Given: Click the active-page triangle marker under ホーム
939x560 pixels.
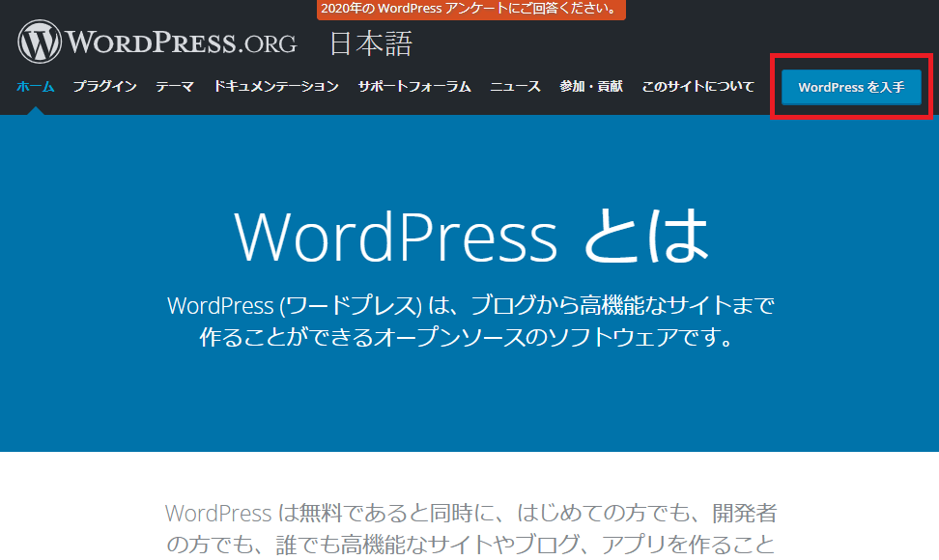Looking at the screenshot, I should coord(36,110).
